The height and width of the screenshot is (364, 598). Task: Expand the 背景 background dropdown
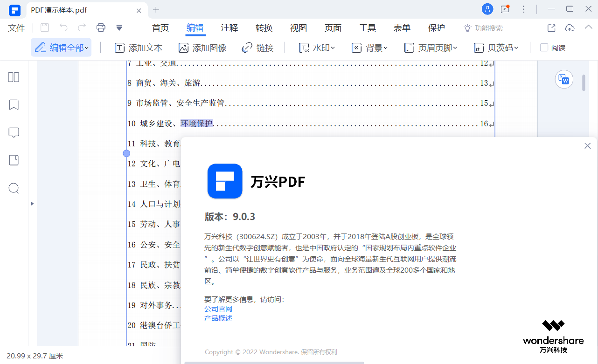(369, 48)
